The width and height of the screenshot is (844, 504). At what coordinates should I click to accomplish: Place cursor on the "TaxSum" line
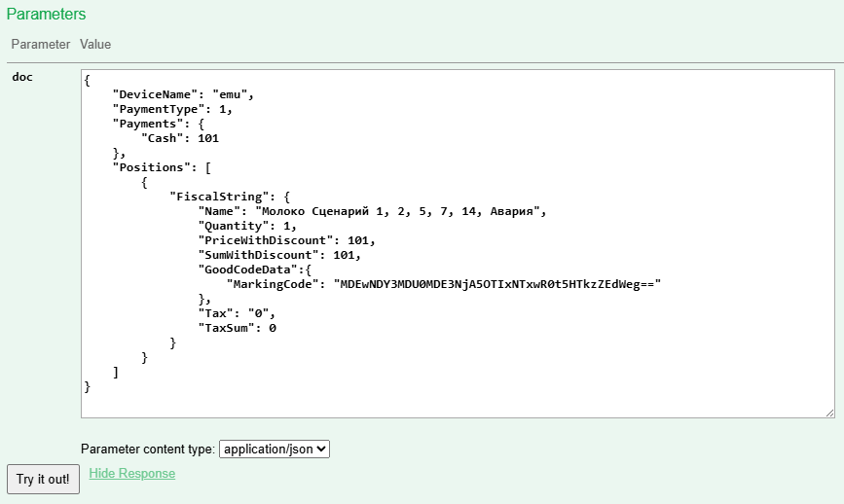click(x=238, y=328)
